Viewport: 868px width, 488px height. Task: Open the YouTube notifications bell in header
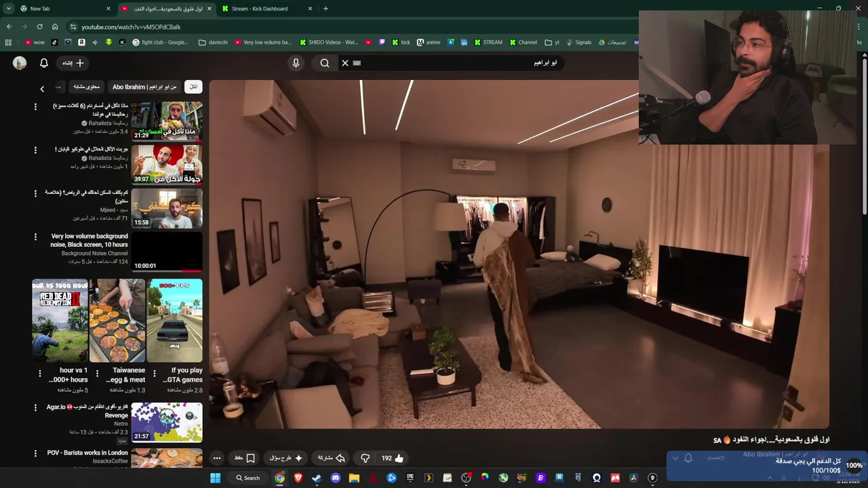44,63
